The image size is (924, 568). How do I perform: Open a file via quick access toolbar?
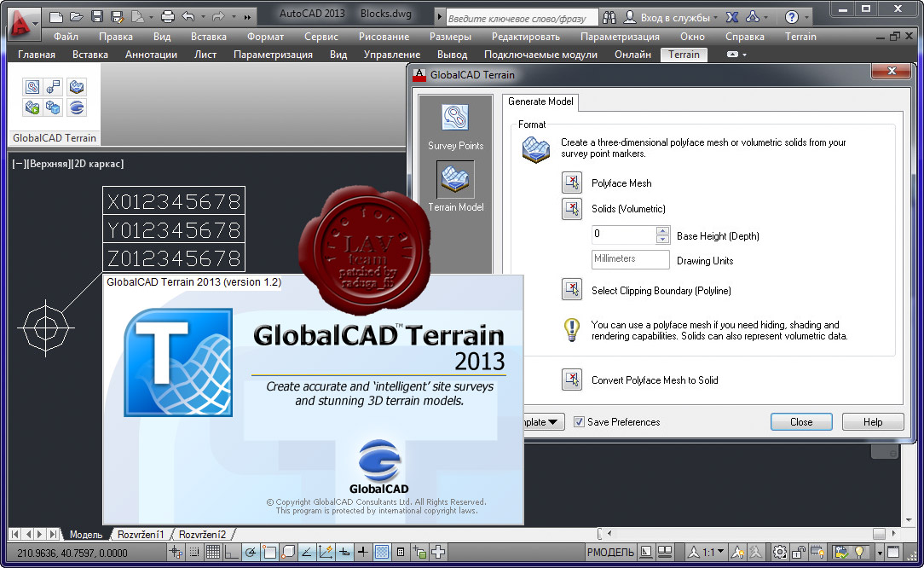(x=76, y=16)
